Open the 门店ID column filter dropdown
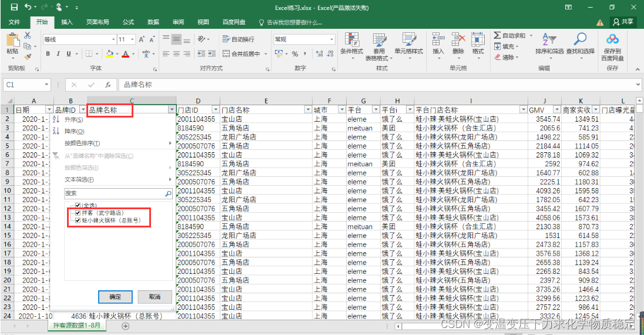644x335 pixels. (x=215, y=110)
